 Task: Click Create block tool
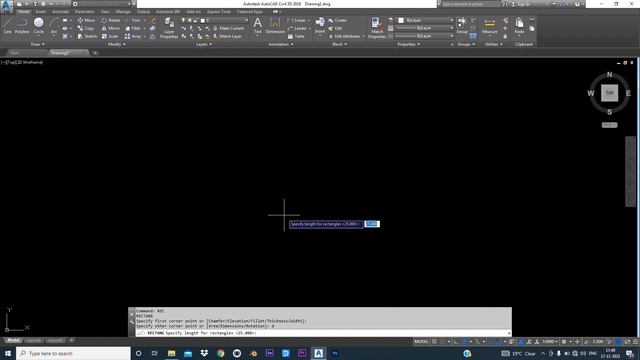[x=337, y=20]
